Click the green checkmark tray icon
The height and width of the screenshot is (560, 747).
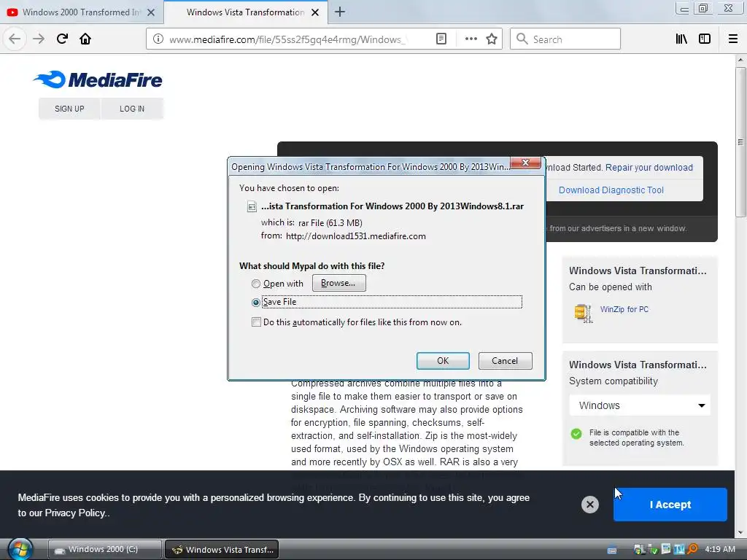[x=653, y=550]
